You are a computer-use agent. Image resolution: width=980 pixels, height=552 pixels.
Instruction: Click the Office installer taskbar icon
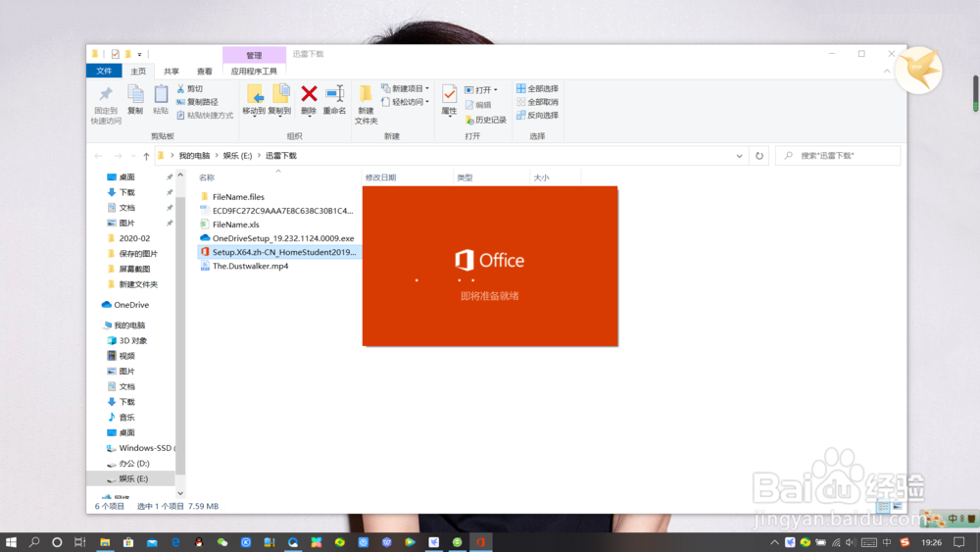480,542
